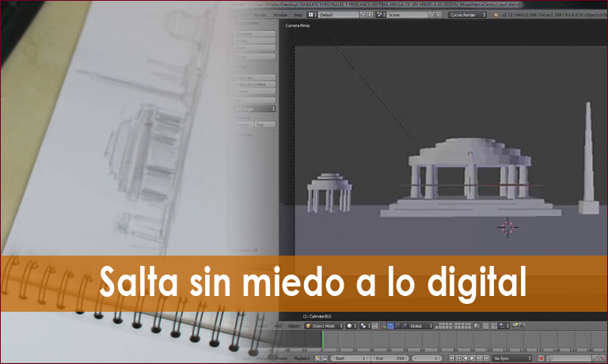Jump to the first frame
Viewport: 608px width, 364px height.
point(451,358)
